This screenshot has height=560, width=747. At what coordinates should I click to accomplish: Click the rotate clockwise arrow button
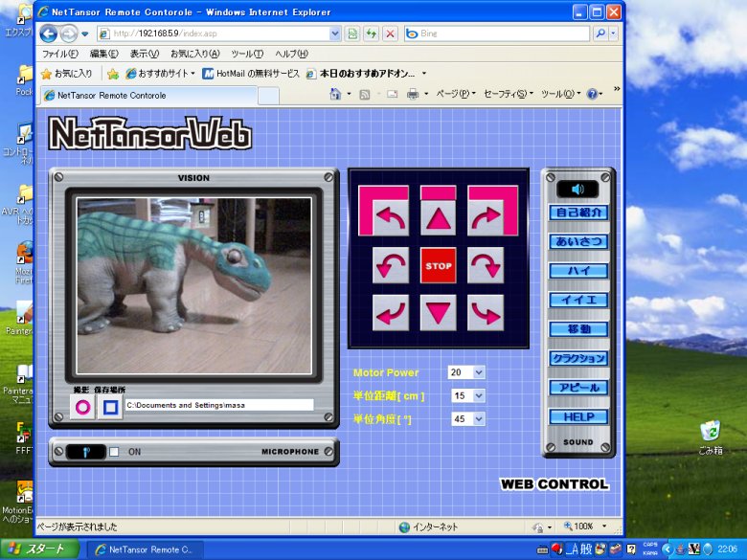(x=486, y=265)
